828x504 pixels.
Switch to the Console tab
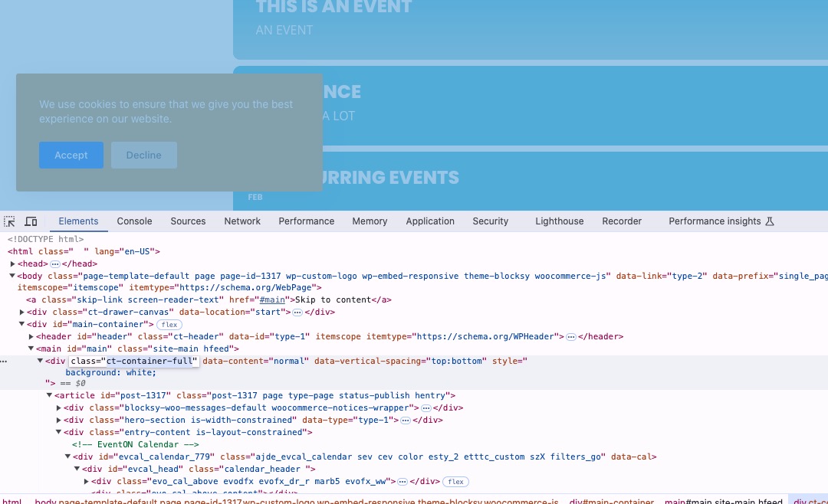coord(134,221)
